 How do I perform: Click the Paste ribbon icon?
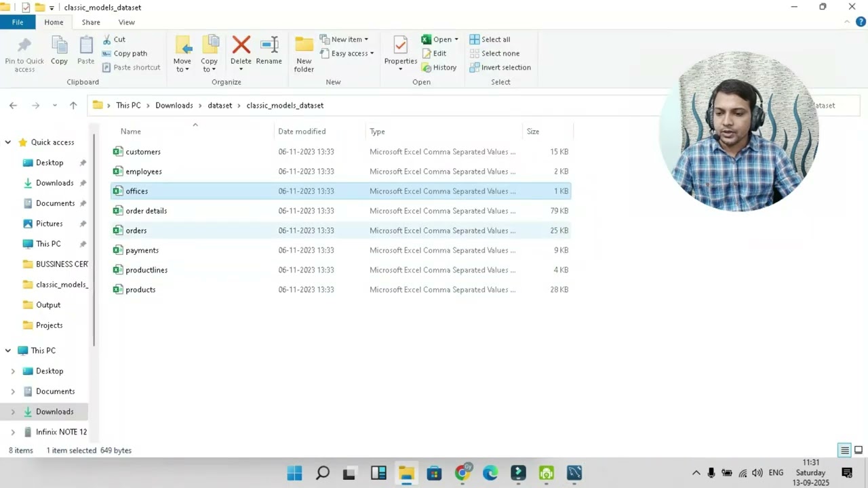[x=85, y=52]
